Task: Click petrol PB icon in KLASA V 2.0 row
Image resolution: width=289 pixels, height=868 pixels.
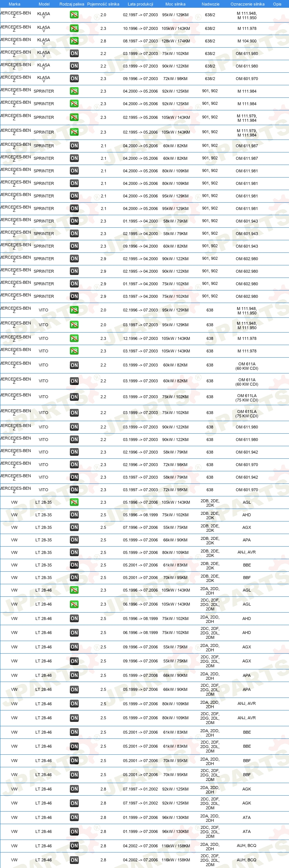Action: [74, 15]
